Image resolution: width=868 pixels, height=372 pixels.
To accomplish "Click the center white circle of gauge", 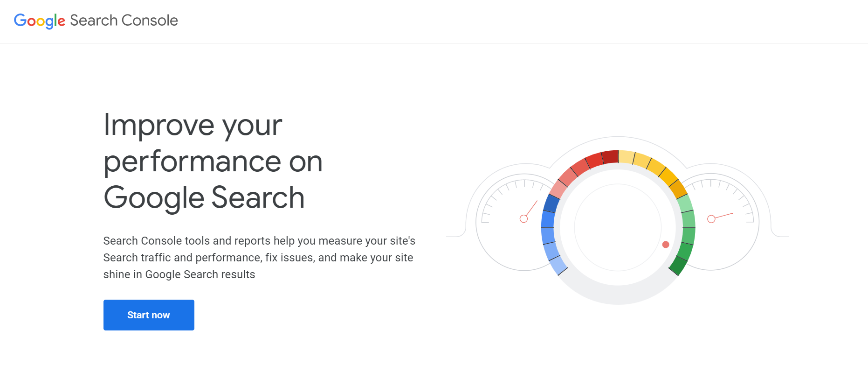I will tap(618, 227).
